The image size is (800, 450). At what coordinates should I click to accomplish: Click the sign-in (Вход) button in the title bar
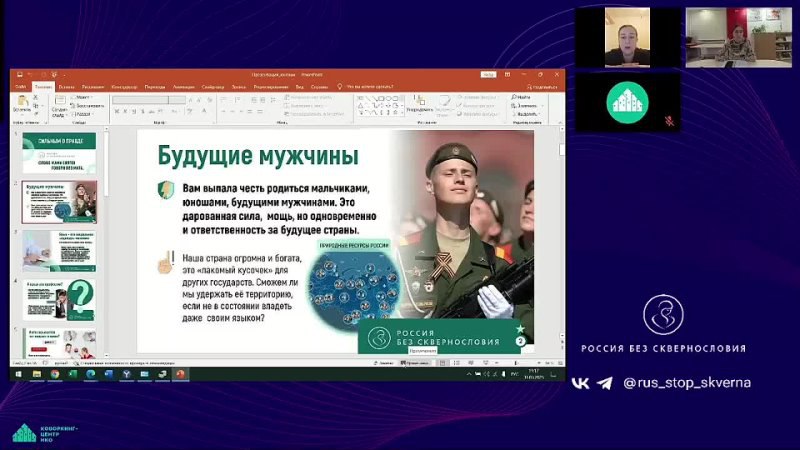point(488,74)
